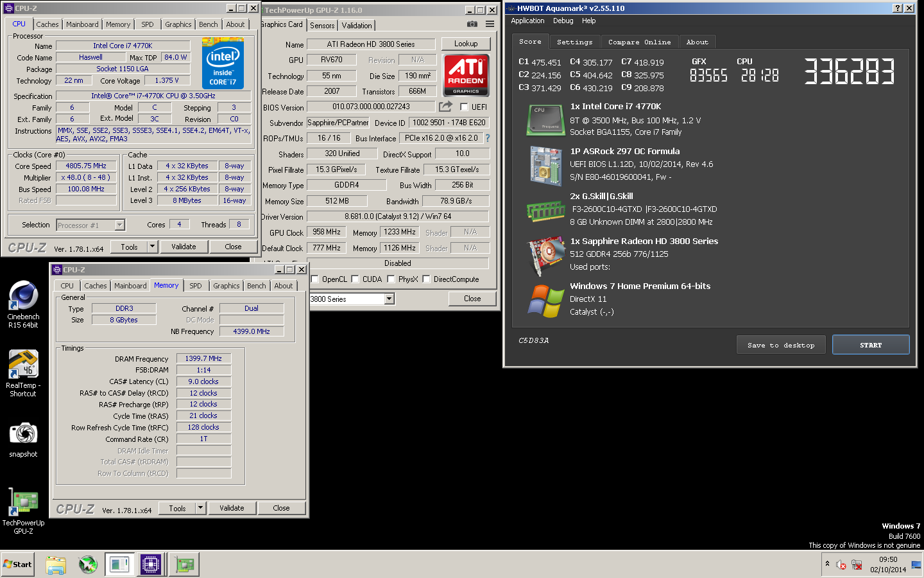
Task: Toggle UEFI checkbox in GPU-Z
Action: click(x=464, y=107)
